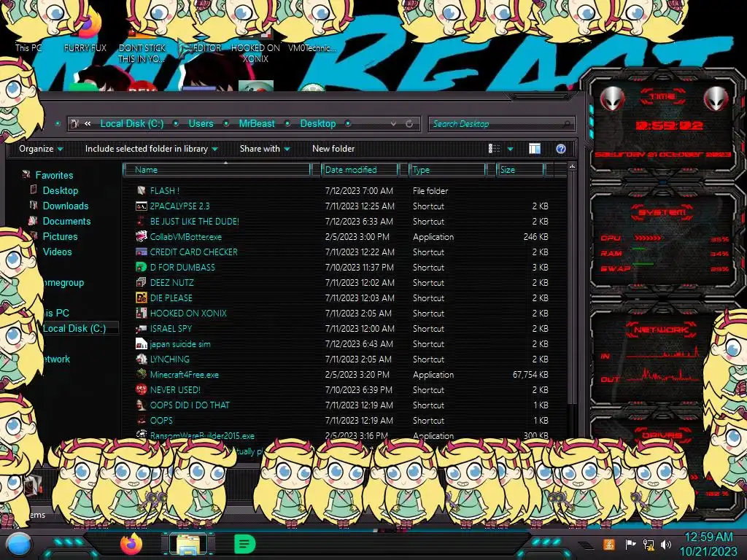This screenshot has height=560, width=747.
Task: Click the New folder button
Action: (333, 149)
